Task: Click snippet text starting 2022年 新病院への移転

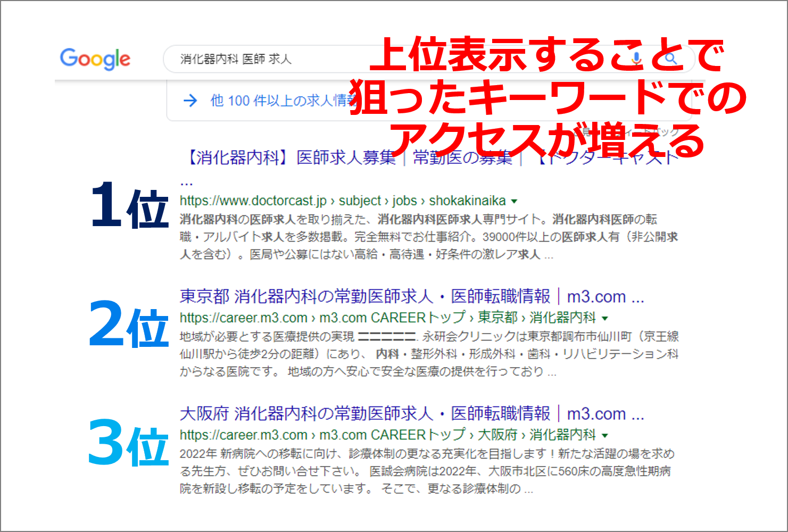Action: point(427,471)
